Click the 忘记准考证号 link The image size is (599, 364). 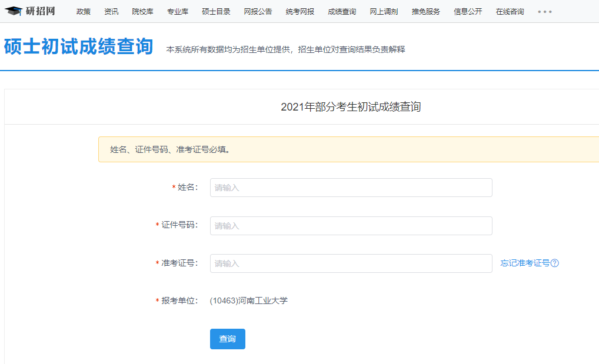click(527, 264)
